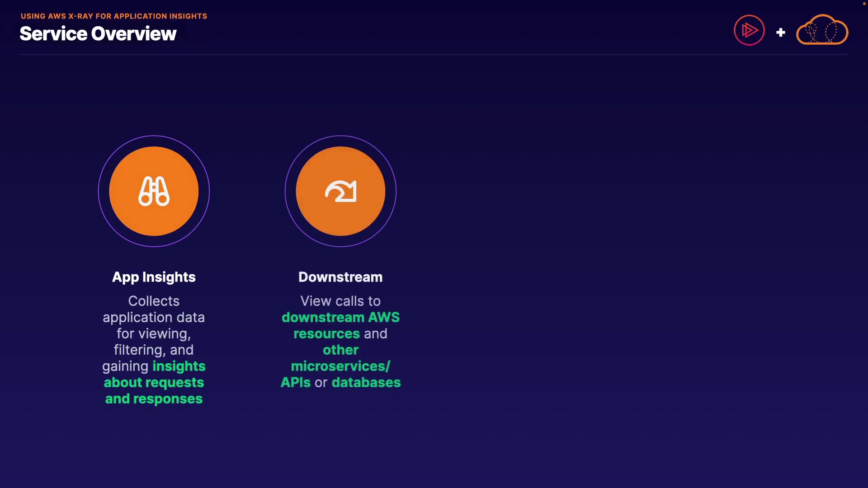Screen dimensions: 868x488
Task: Click the A Cloud Guru cloud logo
Action: (x=822, y=30)
